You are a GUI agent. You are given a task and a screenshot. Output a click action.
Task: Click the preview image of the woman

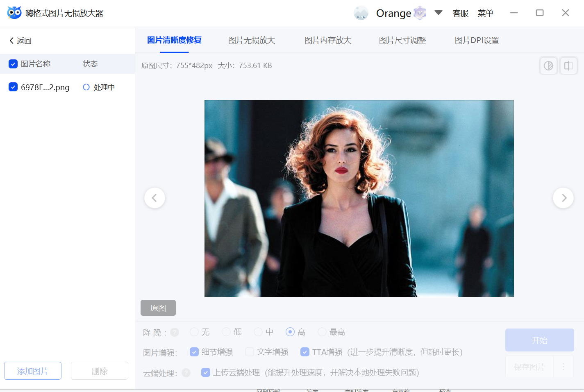click(359, 198)
